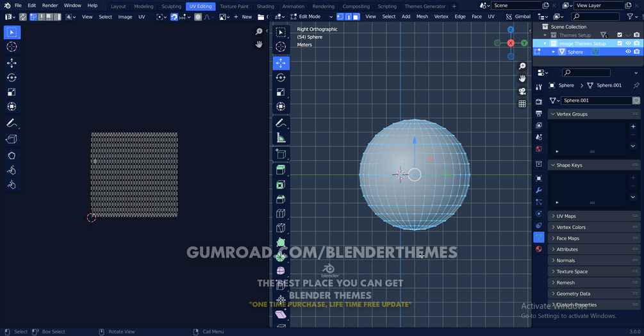Uncheck Themes Setup collection checkbox

pyautogui.click(x=620, y=35)
